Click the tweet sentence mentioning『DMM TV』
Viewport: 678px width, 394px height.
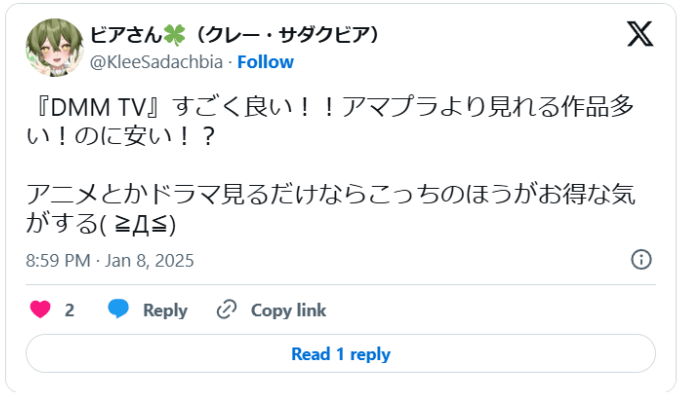(330, 121)
